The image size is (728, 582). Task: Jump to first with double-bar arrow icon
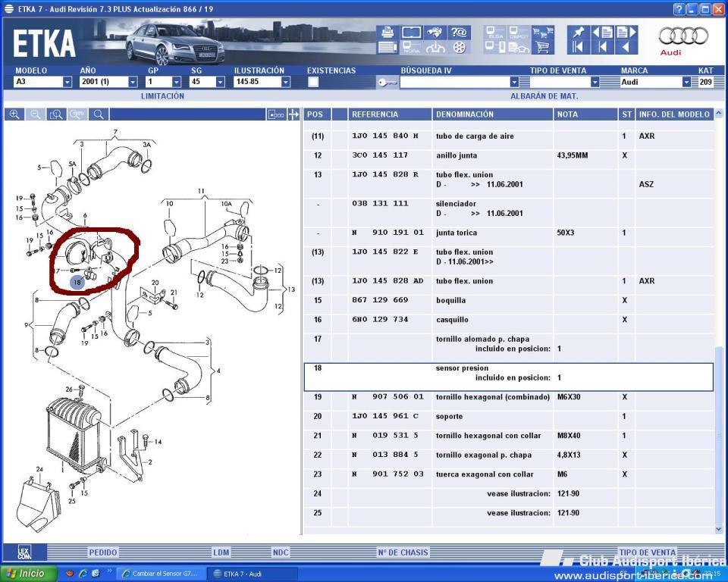[x=578, y=47]
